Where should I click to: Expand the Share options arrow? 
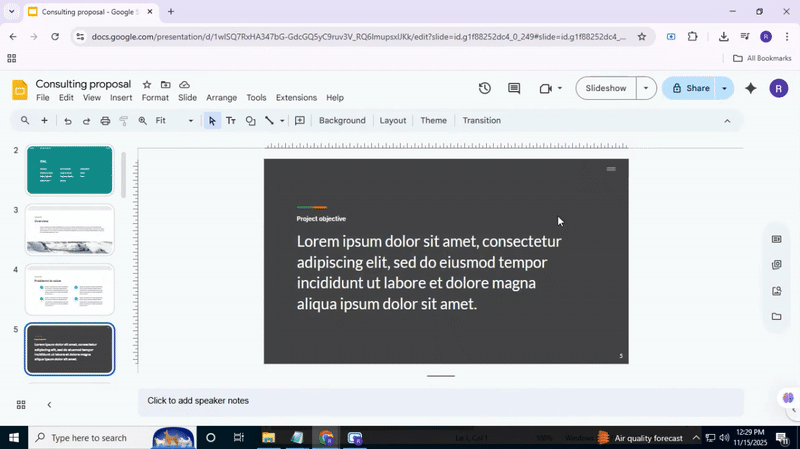(724, 88)
